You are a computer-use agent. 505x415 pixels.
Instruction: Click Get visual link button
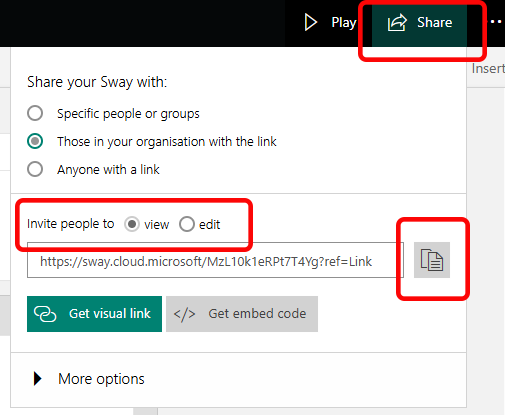tap(94, 314)
